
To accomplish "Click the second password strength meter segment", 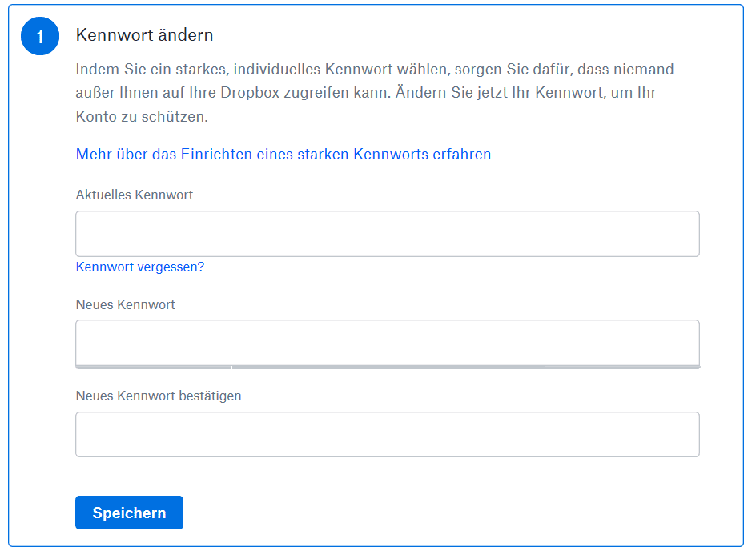I will 310,368.
